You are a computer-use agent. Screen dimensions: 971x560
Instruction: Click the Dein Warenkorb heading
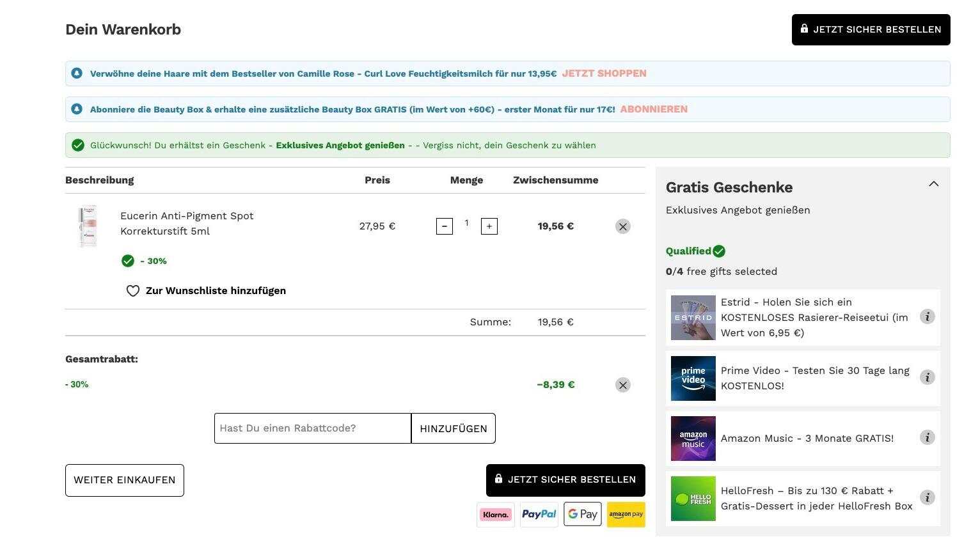pyautogui.click(x=123, y=29)
